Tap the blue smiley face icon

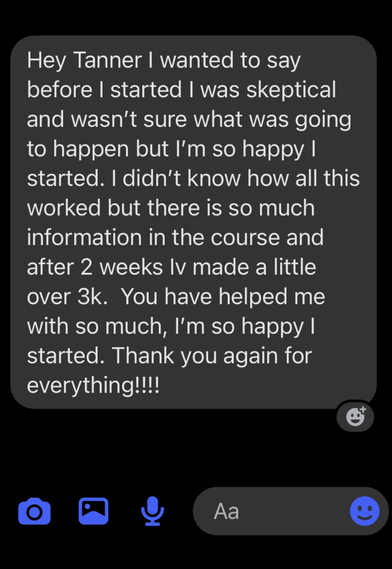tap(365, 511)
